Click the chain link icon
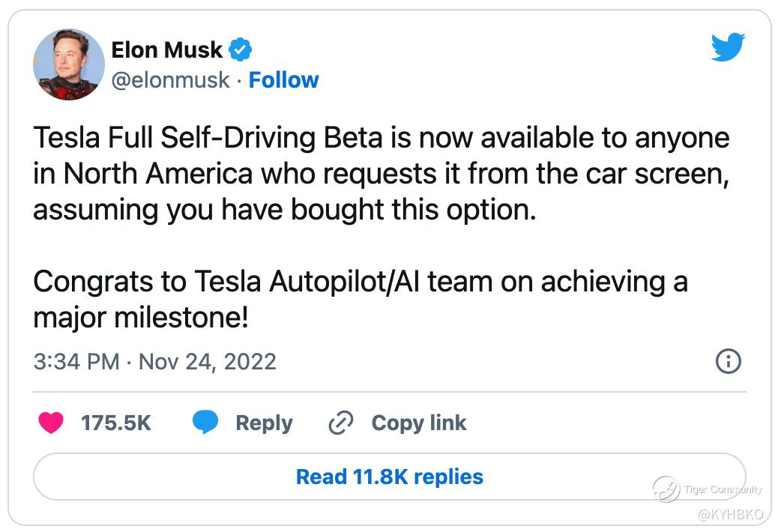 pyautogui.click(x=341, y=423)
